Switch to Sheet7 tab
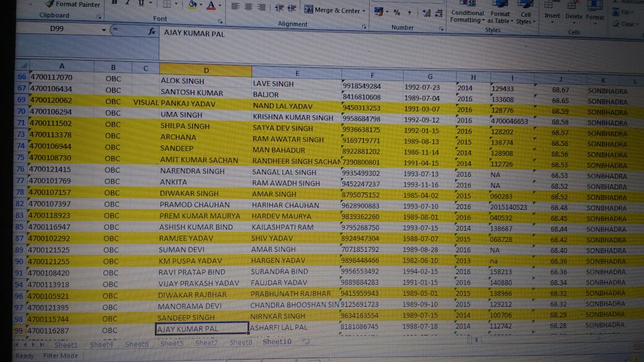The height and width of the screenshot is (362, 644). click(206, 343)
